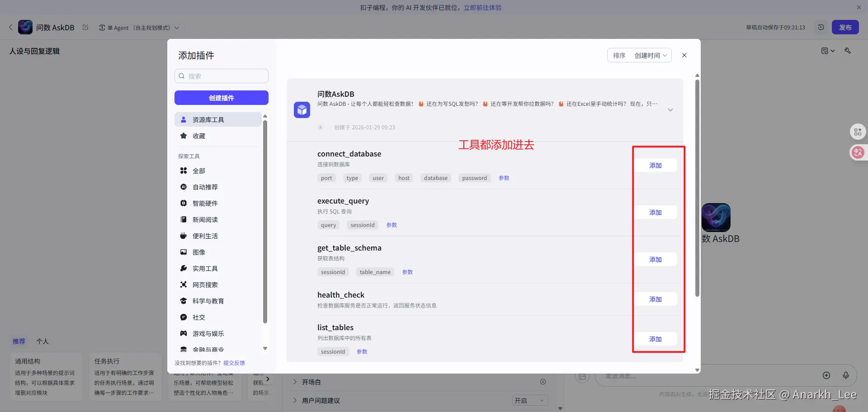Open the 立即前往体验 banner link
The width and height of the screenshot is (868, 412).
pos(482,8)
